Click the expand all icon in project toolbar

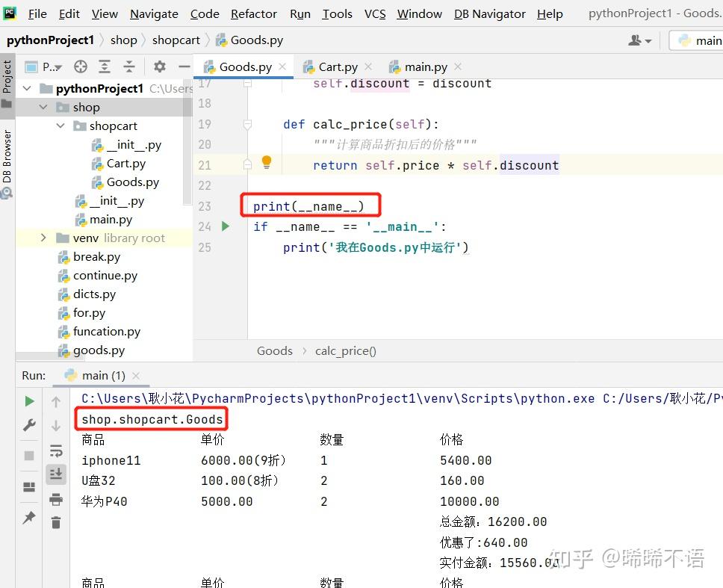pyautogui.click(x=105, y=67)
